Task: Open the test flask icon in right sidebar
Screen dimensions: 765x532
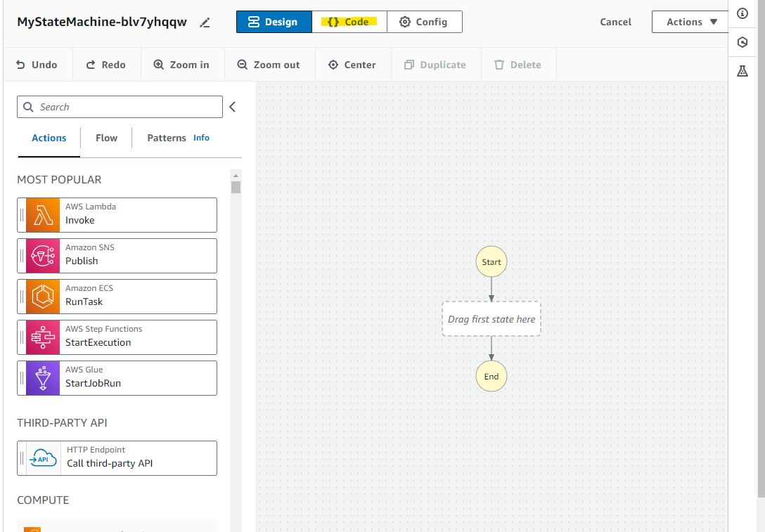Action: 742,71
